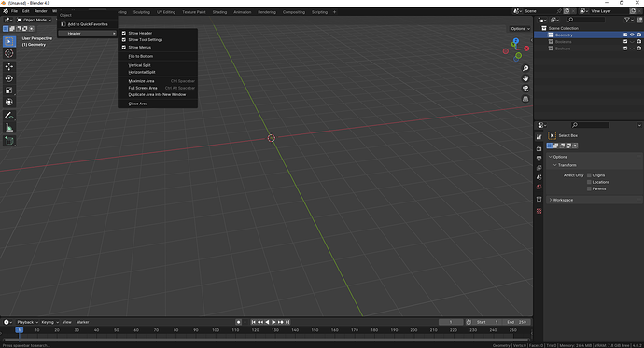The width and height of the screenshot is (644, 348).
Task: Click the timeline horizontal scrollbar
Action: coord(266,340)
